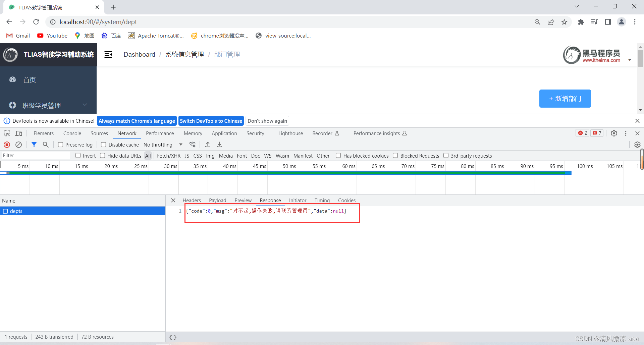Enable Preserve log checkbox
Viewport: 644px width, 345px height.
(x=60, y=145)
